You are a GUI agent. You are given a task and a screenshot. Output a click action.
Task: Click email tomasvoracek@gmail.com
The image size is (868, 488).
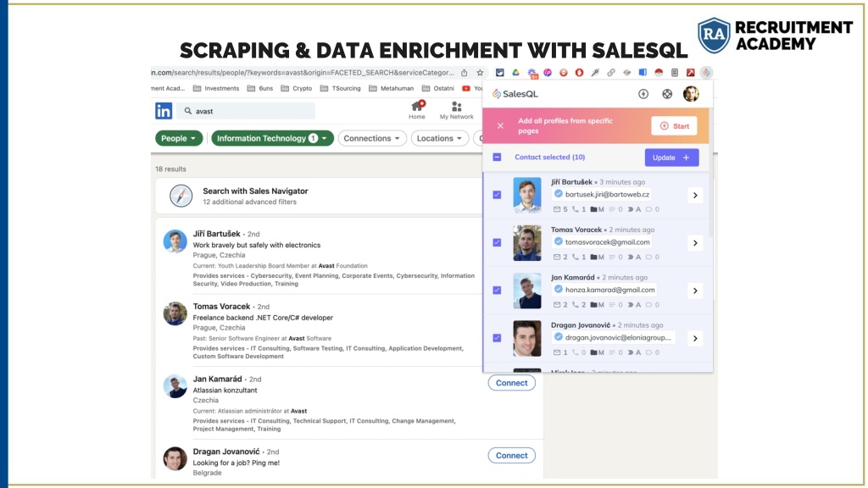[x=607, y=241]
